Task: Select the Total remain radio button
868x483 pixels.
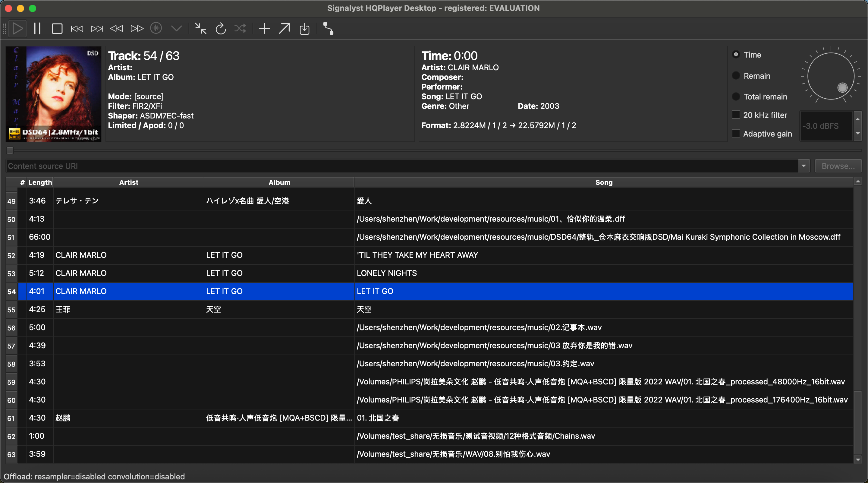Action: (x=736, y=97)
